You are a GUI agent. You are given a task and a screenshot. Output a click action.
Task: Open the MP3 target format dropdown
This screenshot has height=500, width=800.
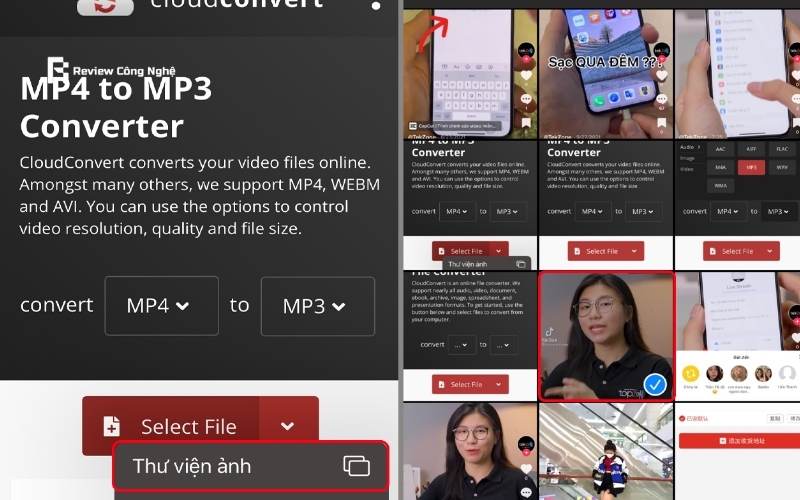(x=317, y=306)
